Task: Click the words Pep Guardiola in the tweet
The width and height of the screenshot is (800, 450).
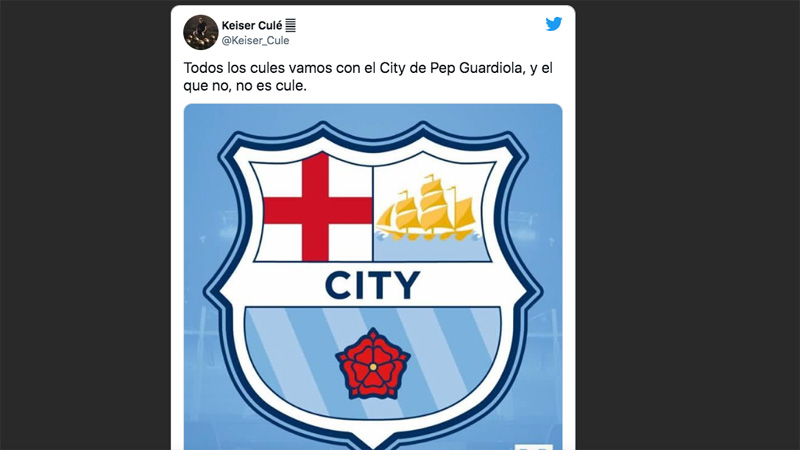Action: 477,68
